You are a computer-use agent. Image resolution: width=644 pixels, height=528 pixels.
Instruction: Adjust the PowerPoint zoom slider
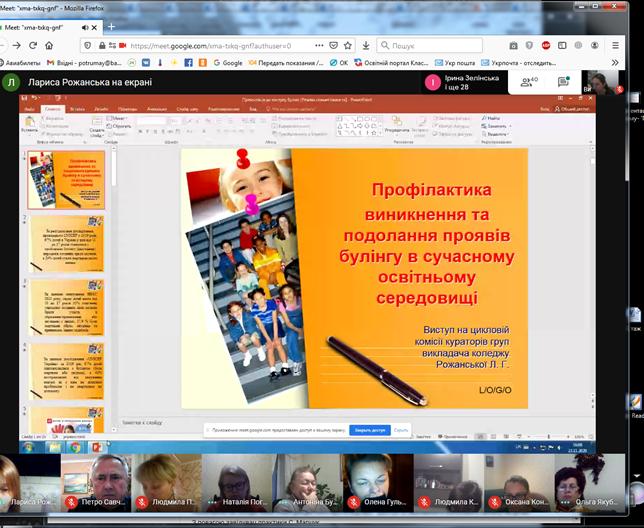pos(548,436)
